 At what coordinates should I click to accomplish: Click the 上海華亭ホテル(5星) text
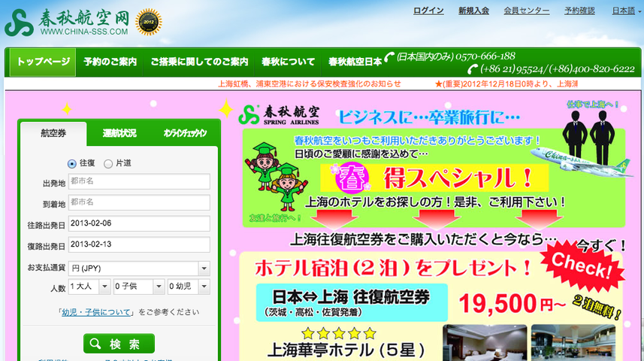pos(346,350)
